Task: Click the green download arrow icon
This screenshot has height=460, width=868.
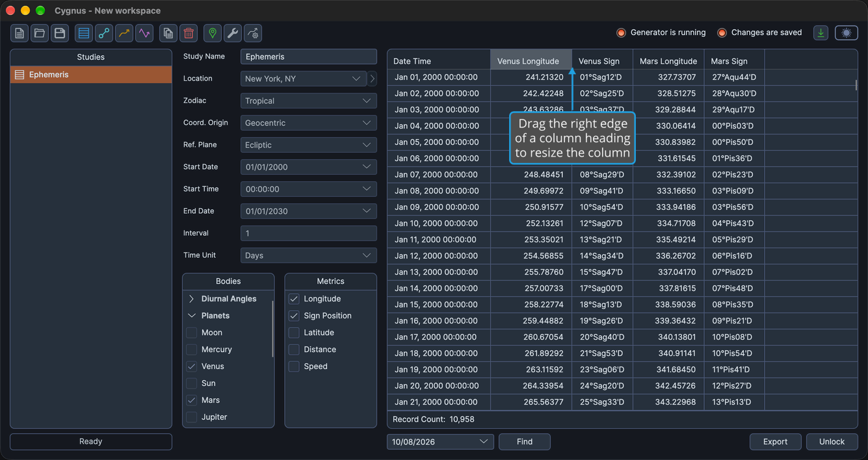Action: click(821, 33)
